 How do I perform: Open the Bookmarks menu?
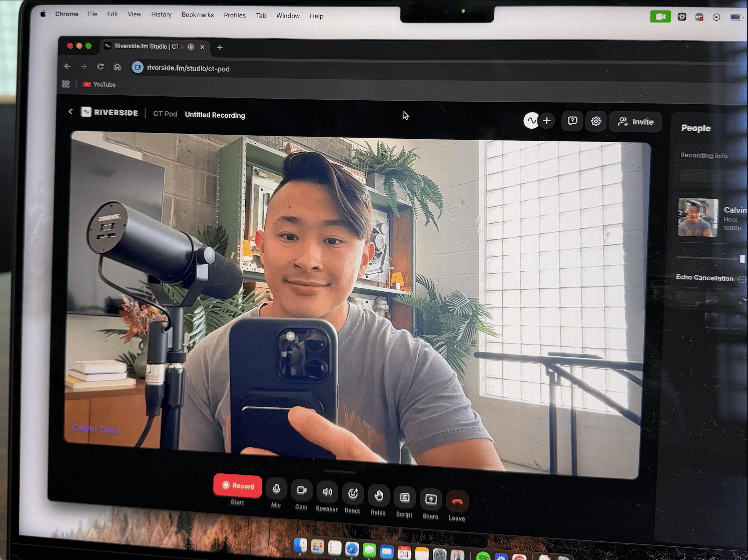198,15
